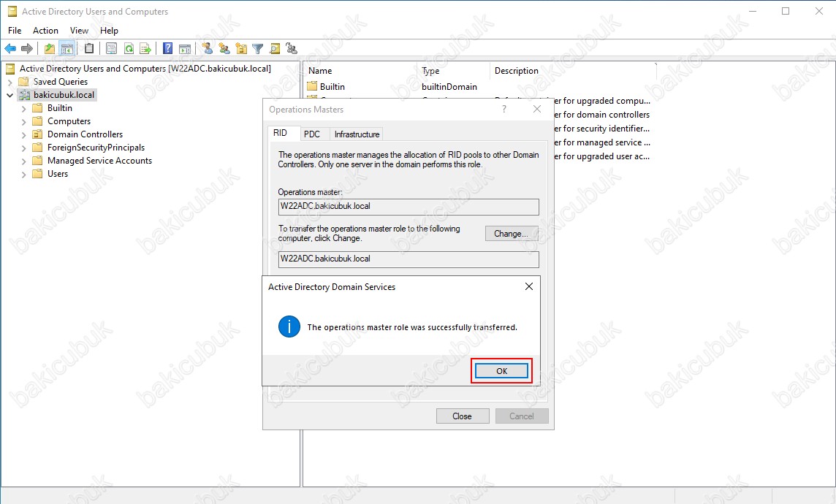Click the Export List toolbar icon
This screenshot has width=836, height=504.
click(145, 48)
